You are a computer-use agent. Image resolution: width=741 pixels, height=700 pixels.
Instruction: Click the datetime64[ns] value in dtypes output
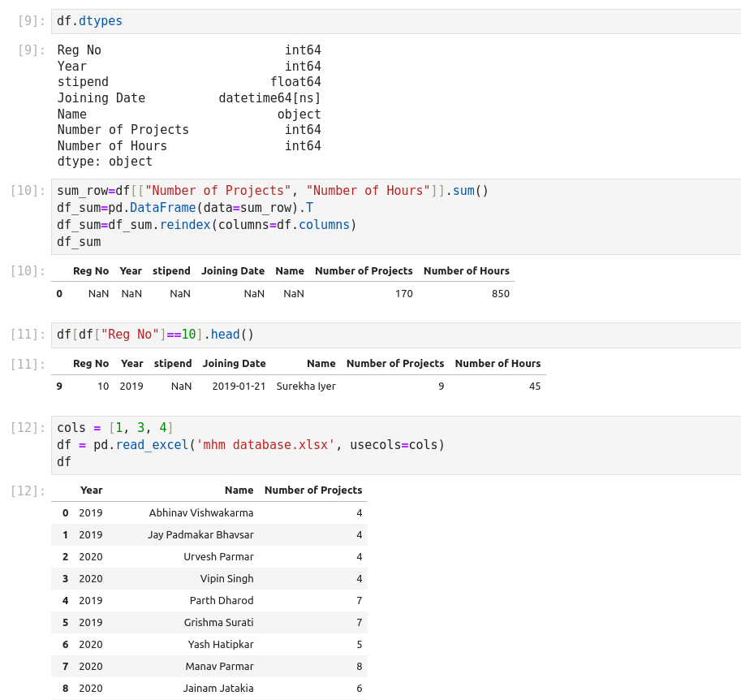(269, 98)
